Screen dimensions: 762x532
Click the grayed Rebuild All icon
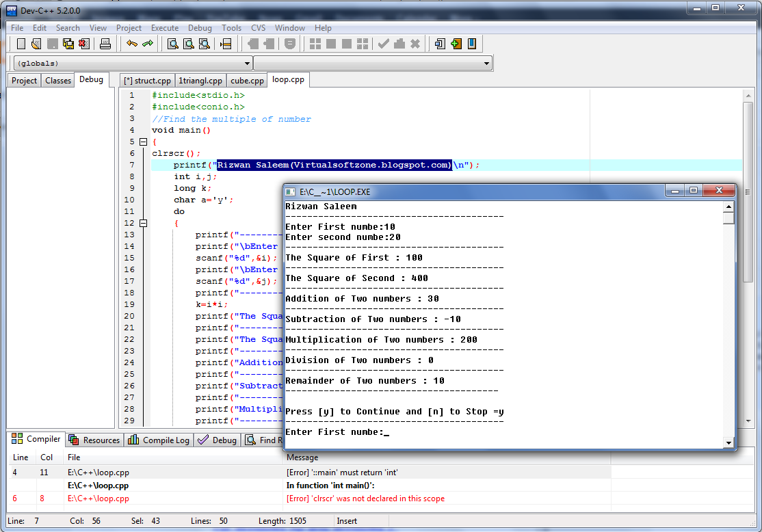363,44
